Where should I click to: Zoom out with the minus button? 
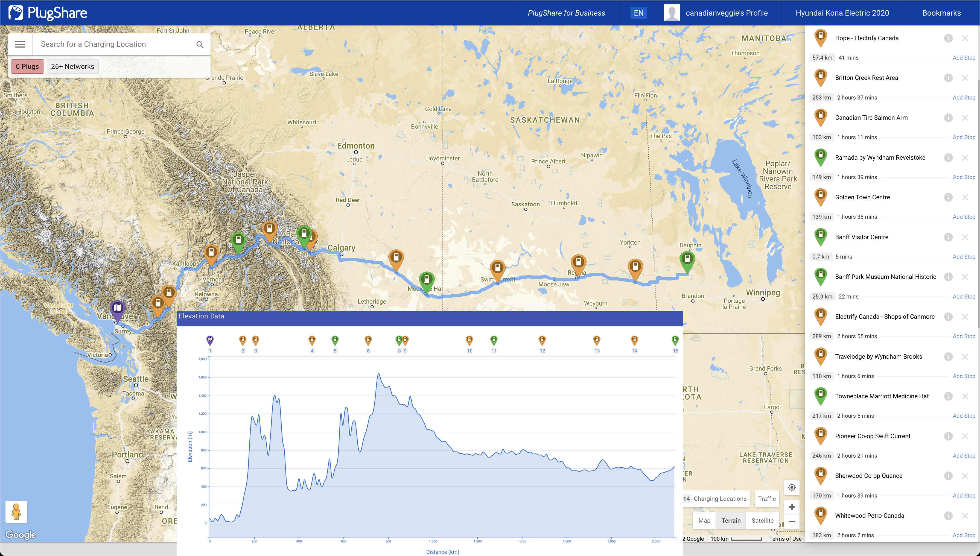[792, 521]
